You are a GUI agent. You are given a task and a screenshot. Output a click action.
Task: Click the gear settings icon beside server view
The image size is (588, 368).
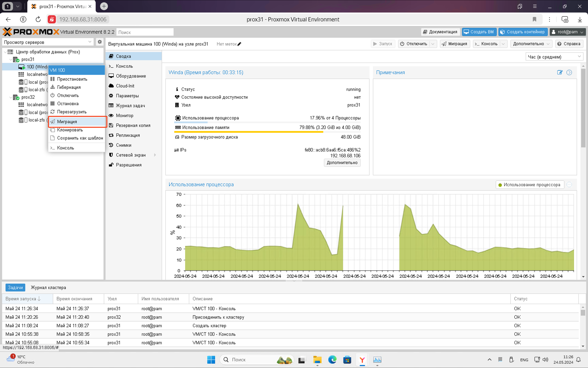[x=100, y=42]
